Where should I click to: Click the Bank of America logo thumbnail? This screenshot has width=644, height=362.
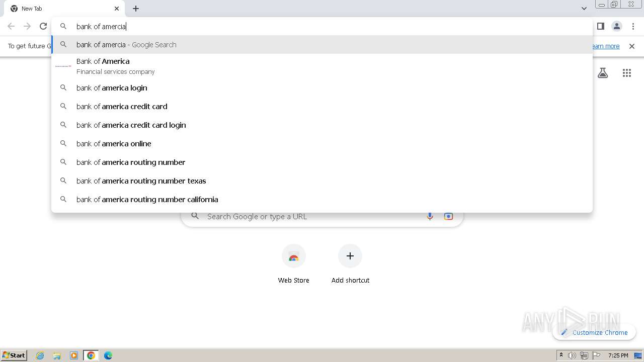63,66
